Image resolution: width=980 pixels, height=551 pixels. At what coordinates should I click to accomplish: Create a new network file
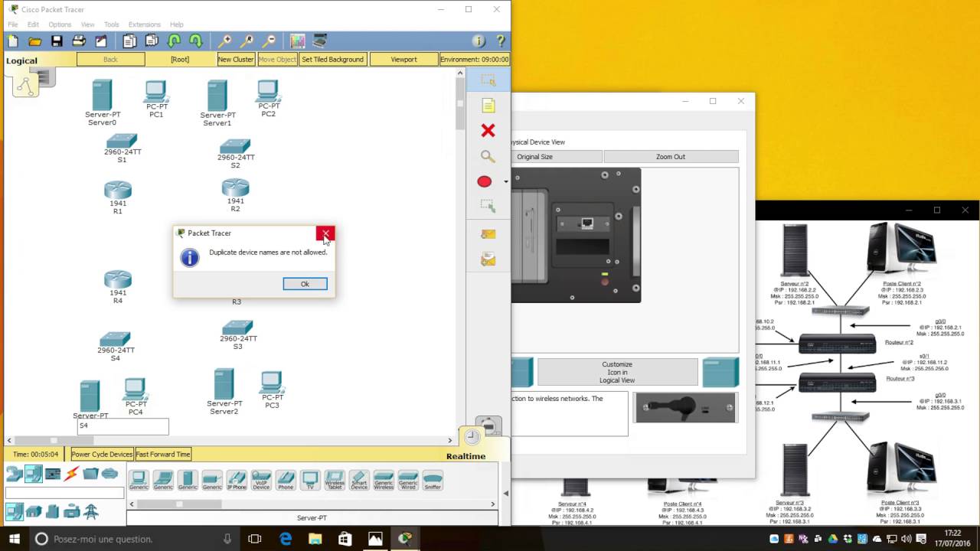coord(13,41)
